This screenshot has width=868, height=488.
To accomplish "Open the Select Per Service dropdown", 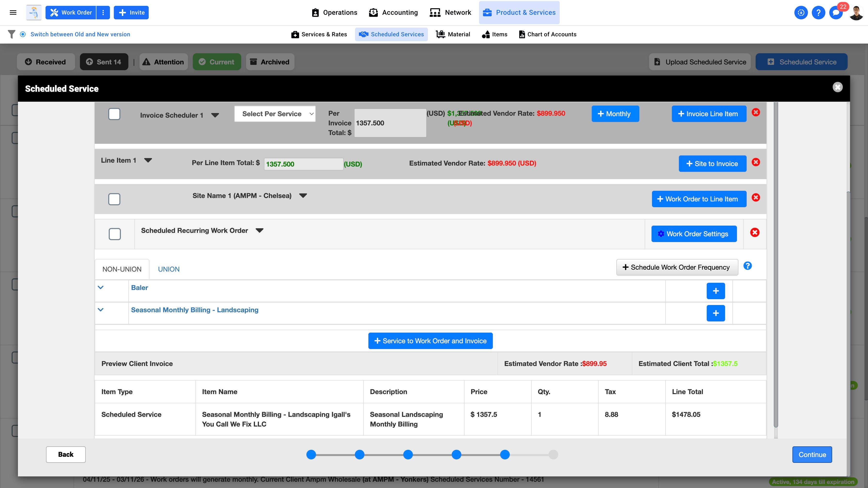I will tap(275, 114).
